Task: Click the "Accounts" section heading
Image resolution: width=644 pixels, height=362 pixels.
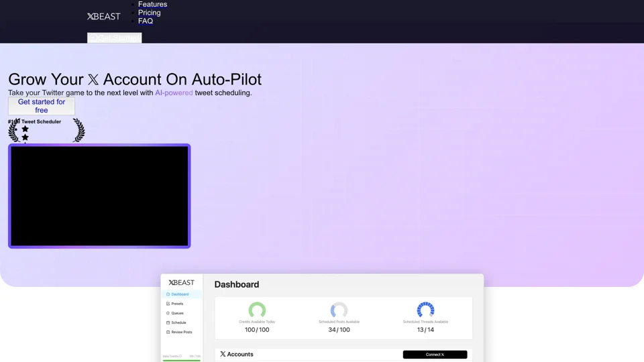Action: pos(240,354)
